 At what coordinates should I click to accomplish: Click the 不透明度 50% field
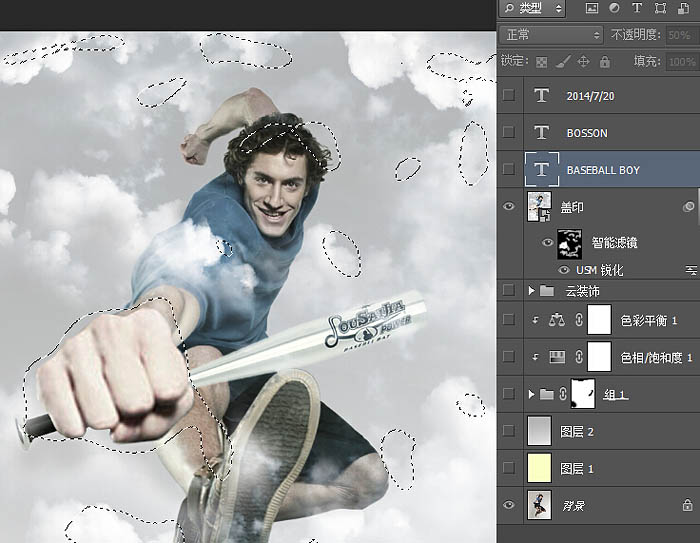click(681, 34)
